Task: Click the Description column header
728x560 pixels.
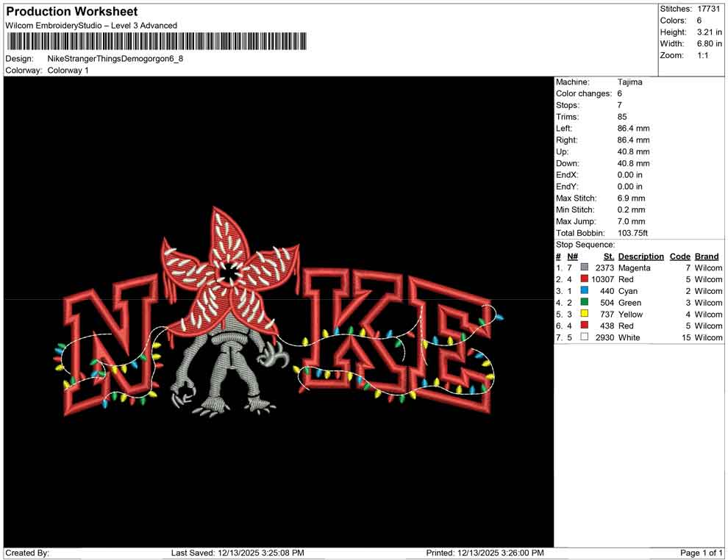Action: (640, 256)
